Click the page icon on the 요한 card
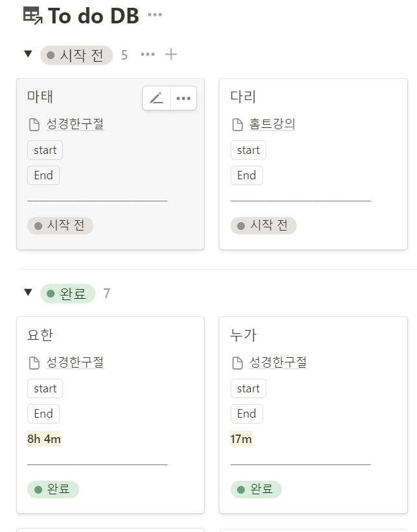 [34, 362]
